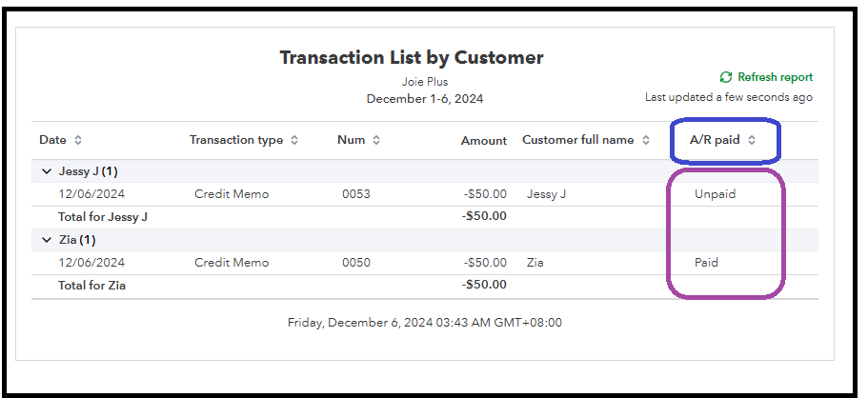Select the Paid status cell

point(706,263)
